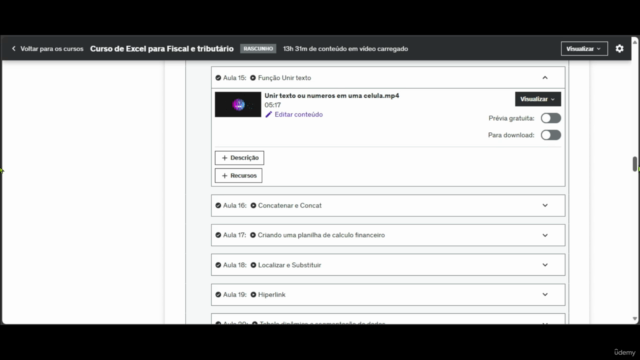Click the Editar conteúdo link
Image resolution: width=640 pixels, height=360 pixels.
pyautogui.click(x=298, y=115)
